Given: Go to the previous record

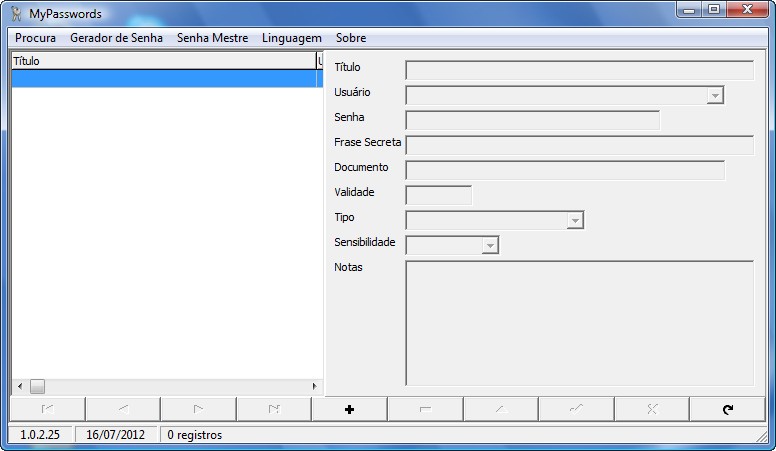Looking at the screenshot, I should [123, 409].
